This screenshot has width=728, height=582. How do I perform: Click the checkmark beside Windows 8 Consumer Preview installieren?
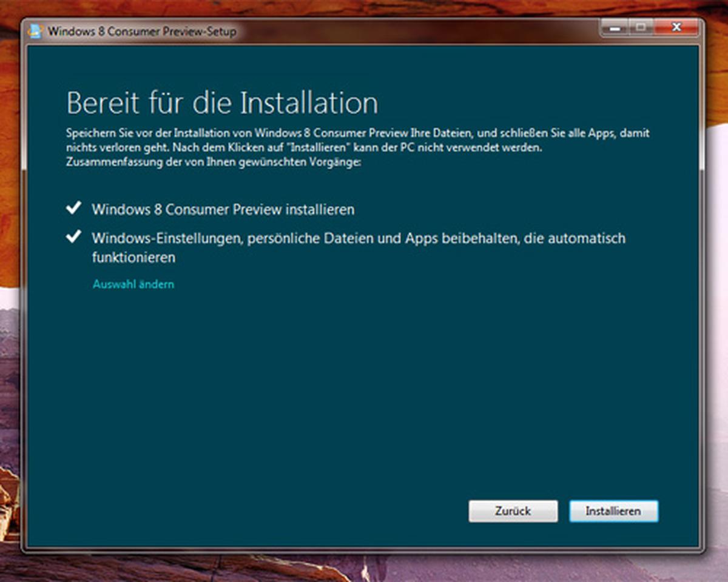point(74,207)
